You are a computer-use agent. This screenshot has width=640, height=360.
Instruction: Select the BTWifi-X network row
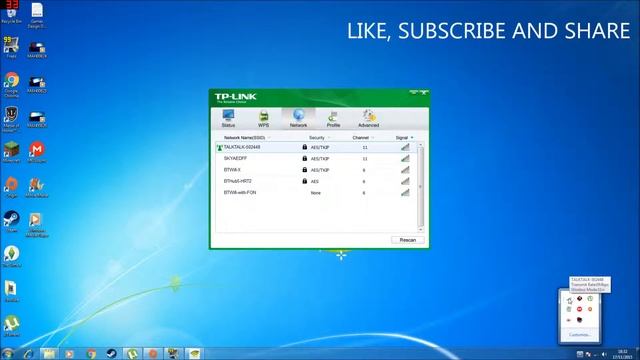coord(316,170)
